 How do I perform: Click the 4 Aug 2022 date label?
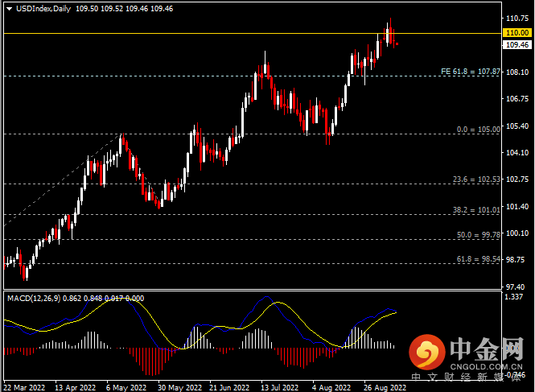(331, 387)
